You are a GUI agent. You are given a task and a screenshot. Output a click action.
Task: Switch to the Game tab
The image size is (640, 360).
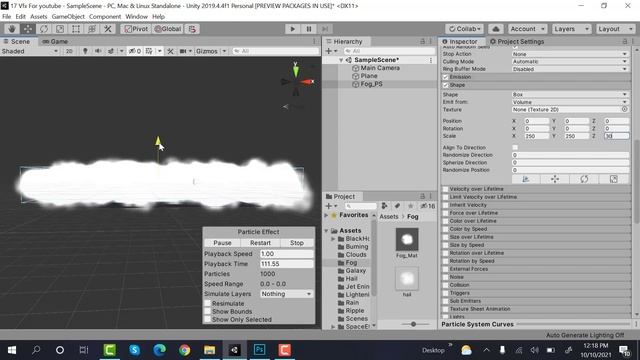(55, 41)
